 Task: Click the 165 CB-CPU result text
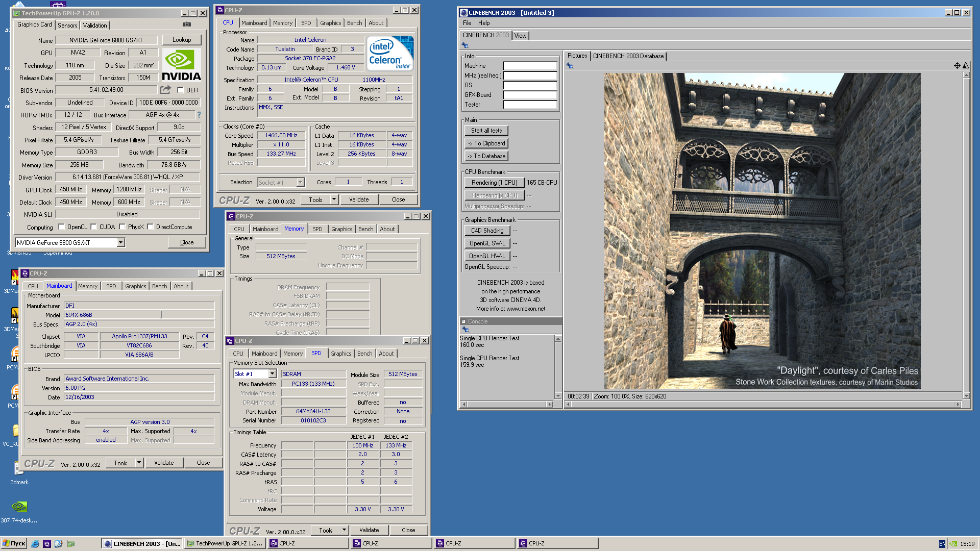pyautogui.click(x=542, y=183)
